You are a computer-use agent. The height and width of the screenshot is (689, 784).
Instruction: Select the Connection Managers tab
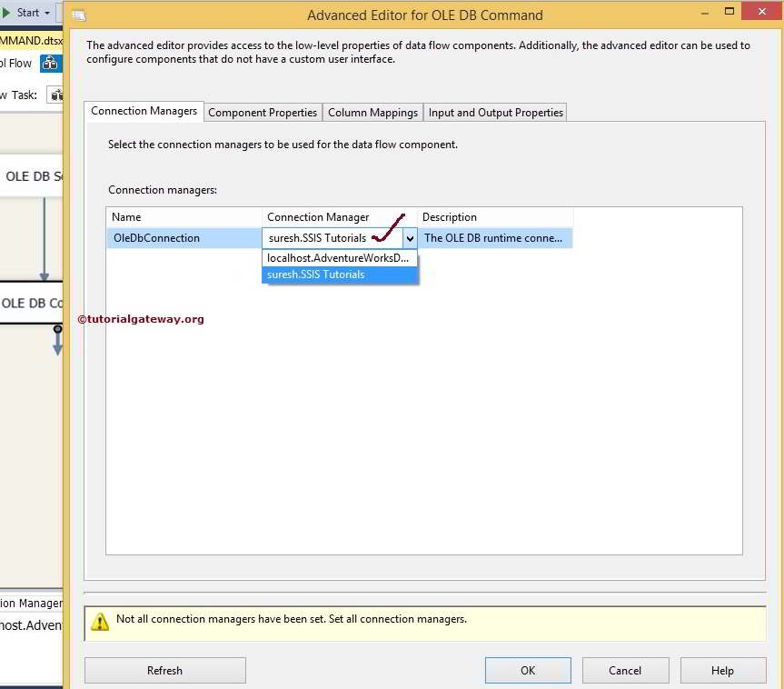143,110
